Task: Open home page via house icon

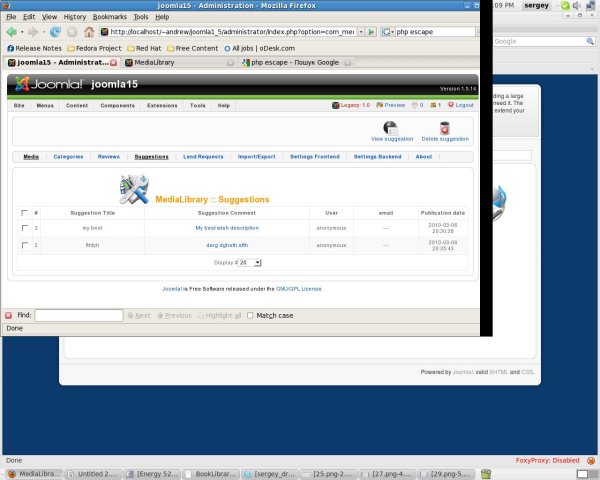Action: 89,32
